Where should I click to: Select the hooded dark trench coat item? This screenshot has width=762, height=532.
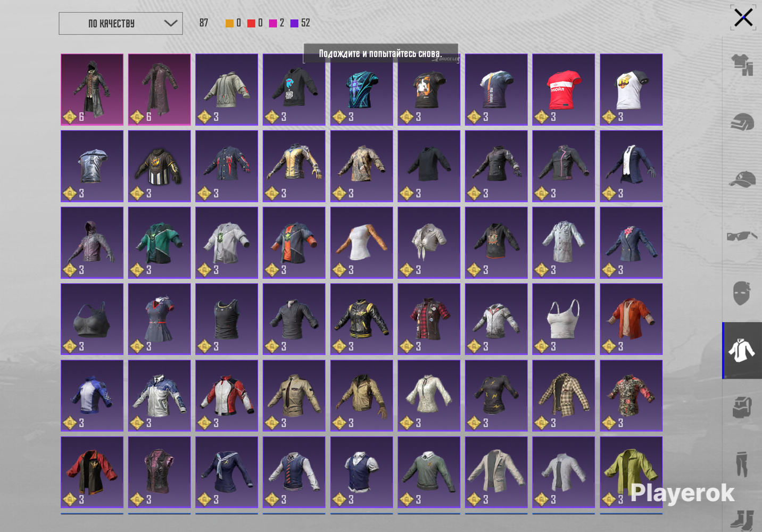pyautogui.click(x=92, y=89)
